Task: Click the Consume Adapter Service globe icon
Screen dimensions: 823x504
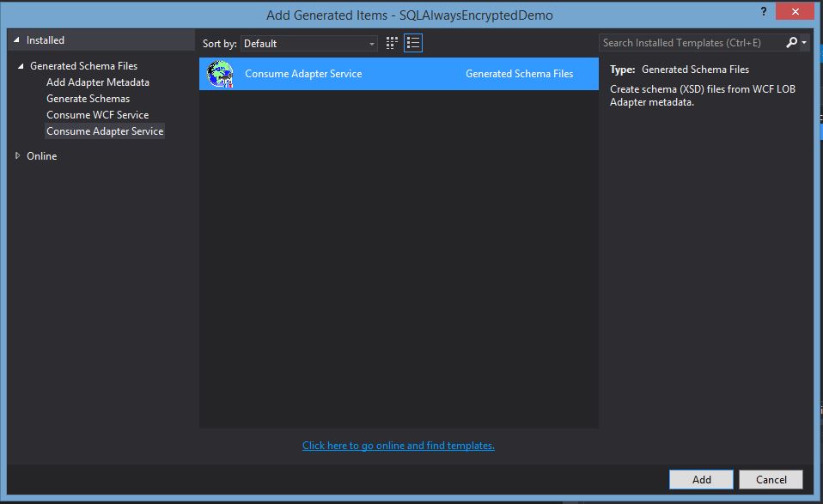Action: point(220,74)
